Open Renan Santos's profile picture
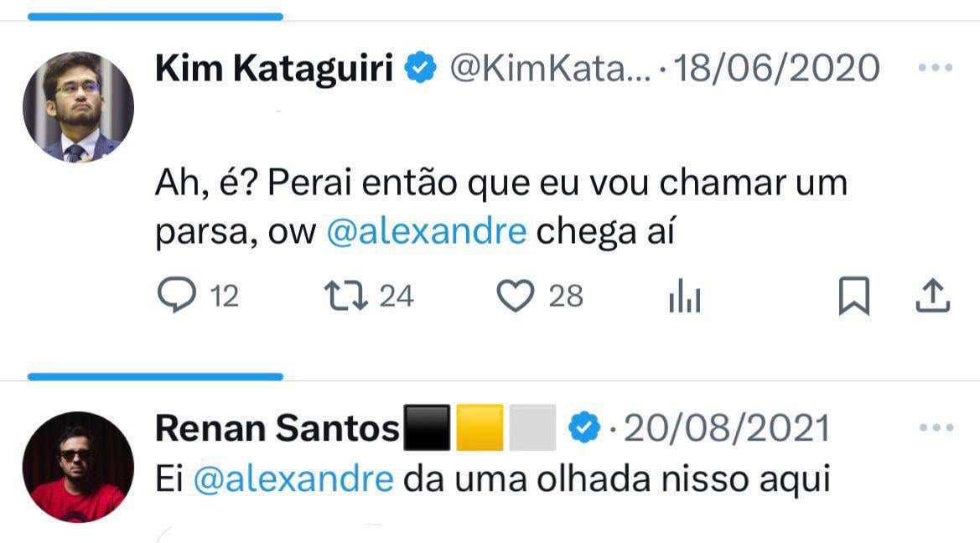The height and width of the screenshot is (543, 980). (78, 467)
